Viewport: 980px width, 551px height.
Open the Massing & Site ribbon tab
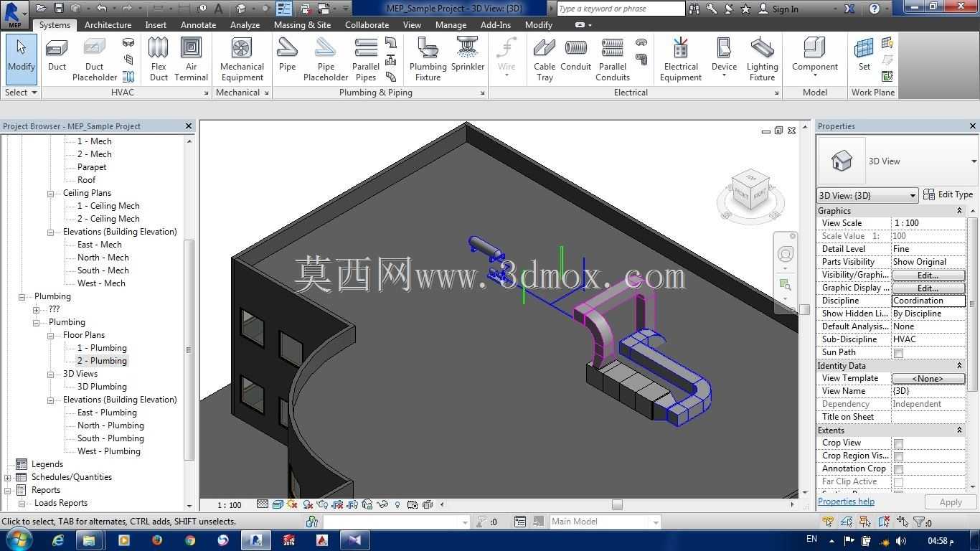302,24
